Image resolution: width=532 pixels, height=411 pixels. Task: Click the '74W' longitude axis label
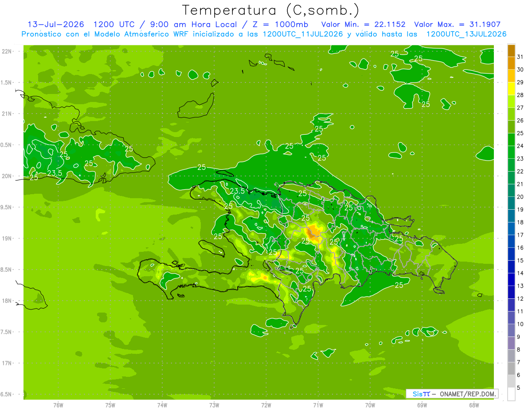(162, 405)
